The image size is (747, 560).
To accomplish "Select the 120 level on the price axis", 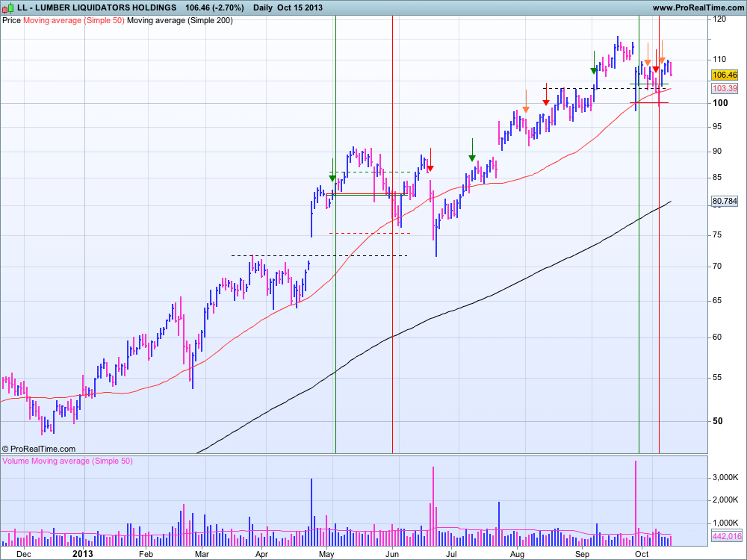I will tap(719, 19).
